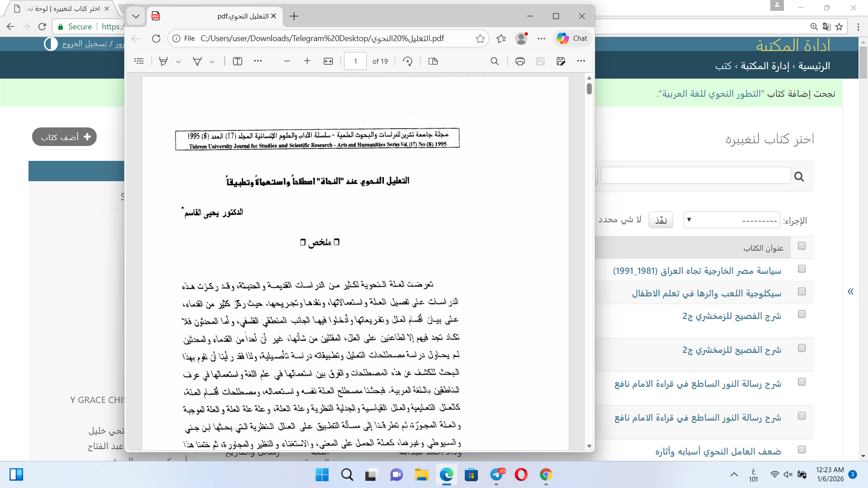
Task: Zoom in the PDF with plus button
Action: (307, 61)
